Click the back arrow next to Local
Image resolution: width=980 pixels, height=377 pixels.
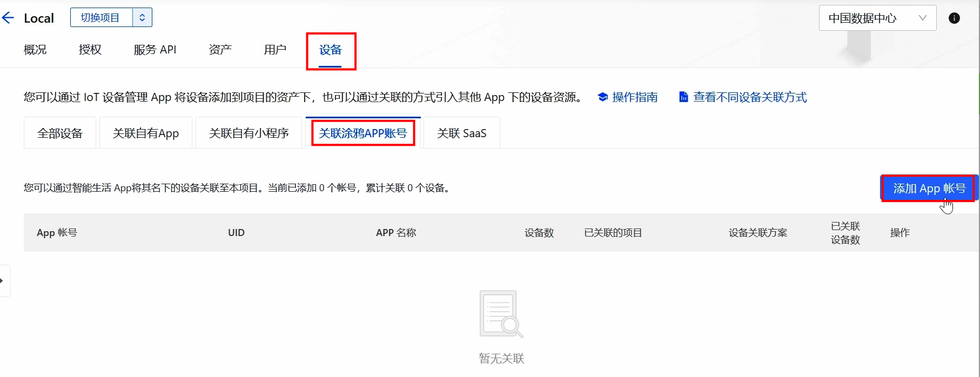click(x=8, y=18)
